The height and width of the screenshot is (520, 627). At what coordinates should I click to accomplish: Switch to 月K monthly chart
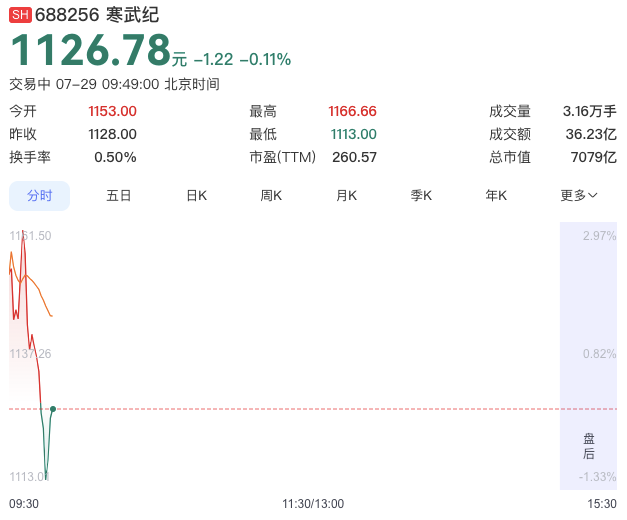(x=346, y=196)
